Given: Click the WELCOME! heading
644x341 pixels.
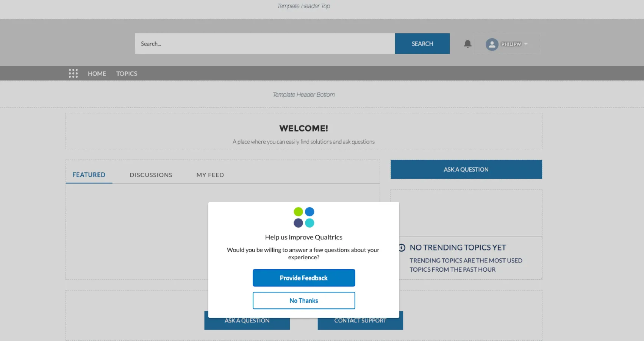Looking at the screenshot, I should pyautogui.click(x=304, y=128).
